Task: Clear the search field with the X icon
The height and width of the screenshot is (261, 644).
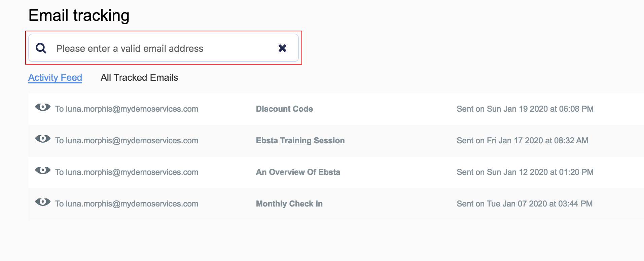Action: pyautogui.click(x=282, y=48)
